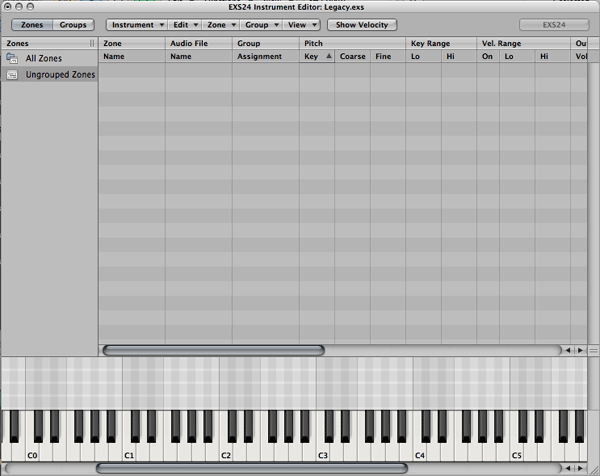This screenshot has width=600, height=476.
Task: Click the Vel. Range Hi column header
Action: (553, 56)
